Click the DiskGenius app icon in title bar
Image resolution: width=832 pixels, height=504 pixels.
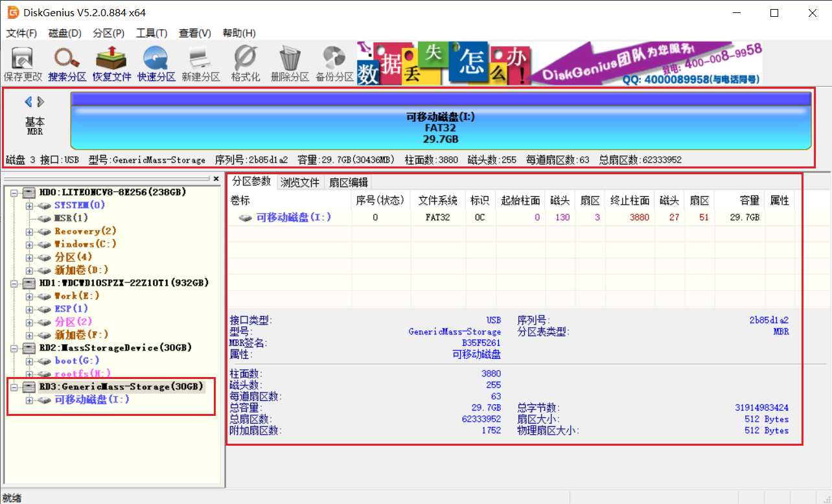pos(13,12)
